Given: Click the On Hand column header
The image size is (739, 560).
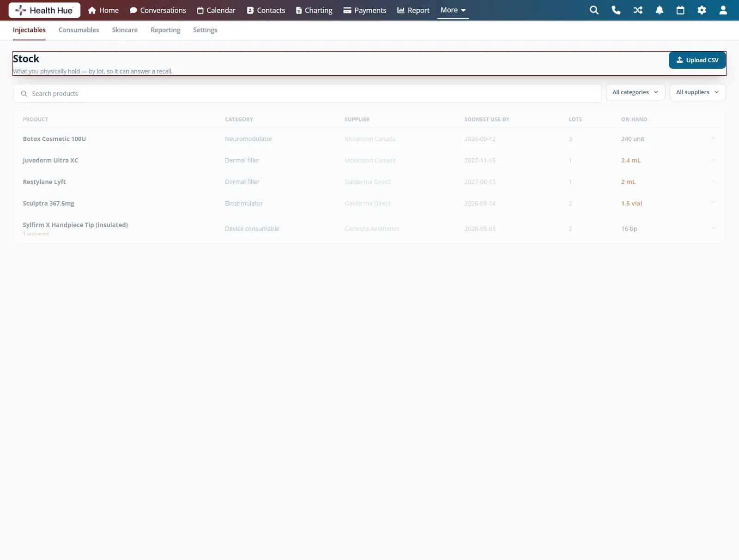Looking at the screenshot, I should pyautogui.click(x=634, y=120).
